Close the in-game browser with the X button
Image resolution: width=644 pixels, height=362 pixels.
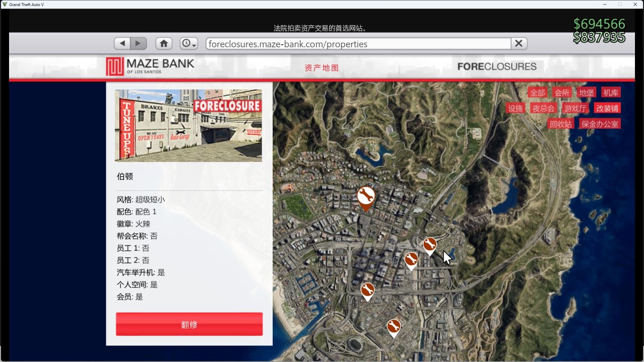click(519, 44)
